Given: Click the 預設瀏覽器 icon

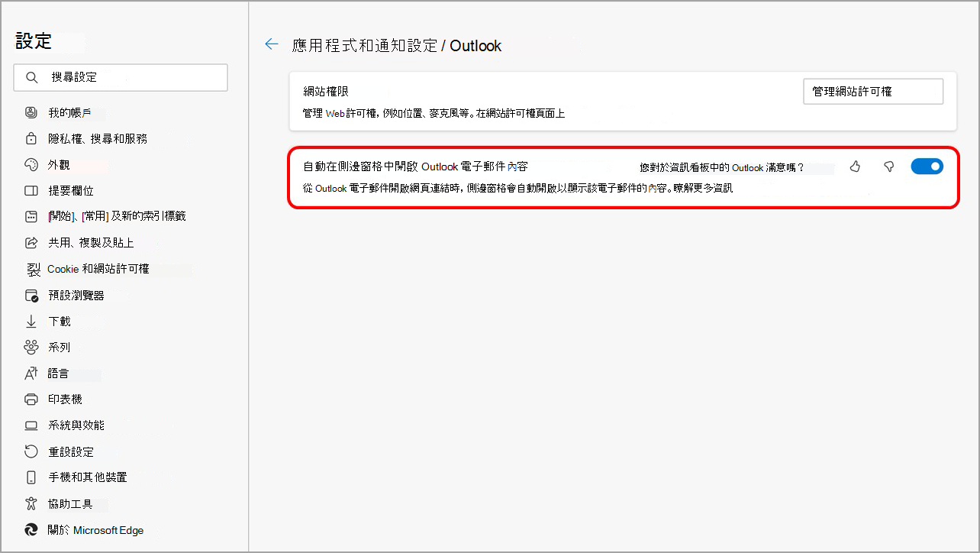Looking at the screenshot, I should (x=31, y=295).
